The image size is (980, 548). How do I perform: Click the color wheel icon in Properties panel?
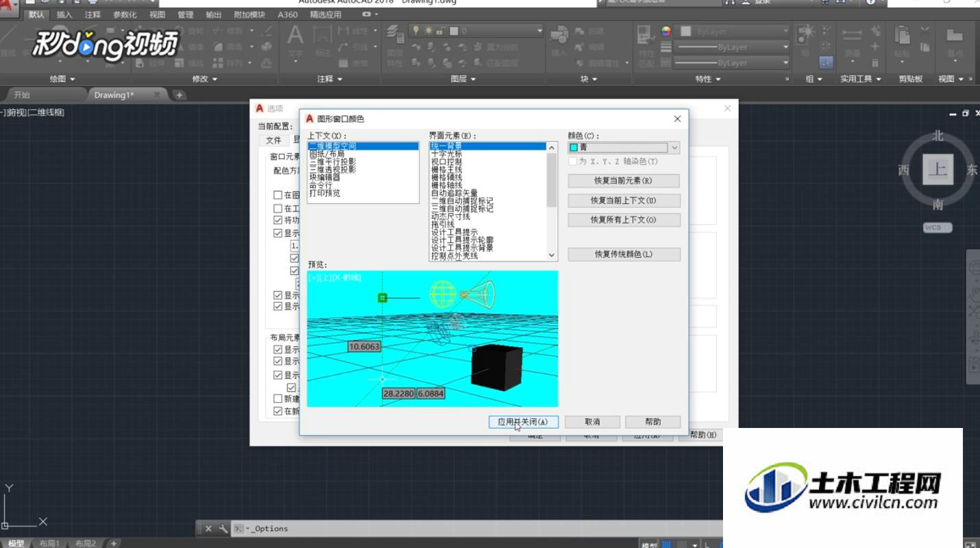[x=666, y=32]
